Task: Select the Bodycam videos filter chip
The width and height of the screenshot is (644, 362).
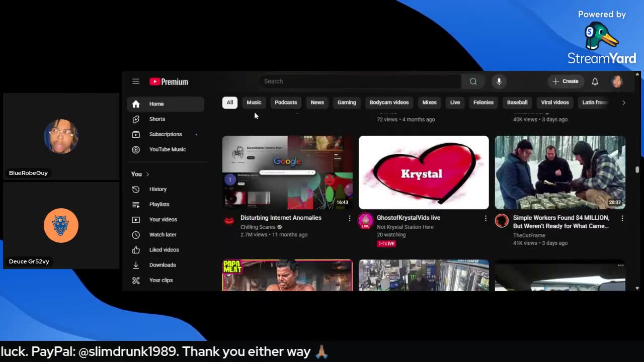Action: pyautogui.click(x=389, y=103)
